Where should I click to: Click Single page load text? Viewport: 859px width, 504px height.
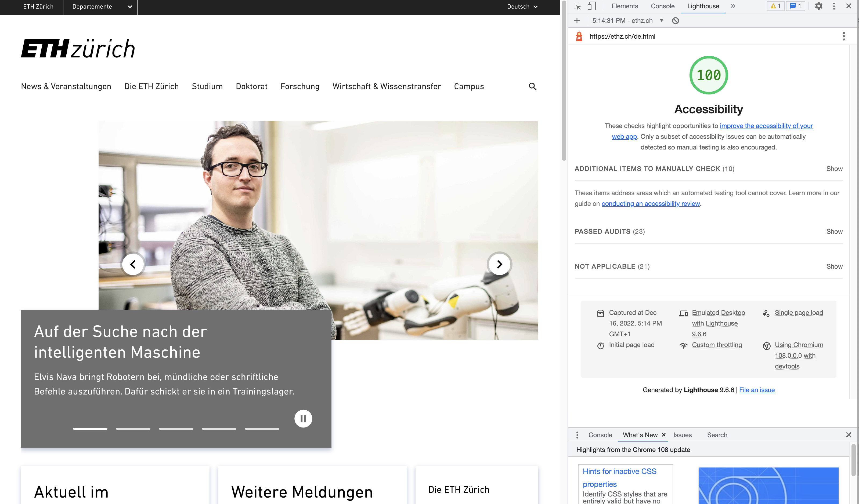pos(799,313)
